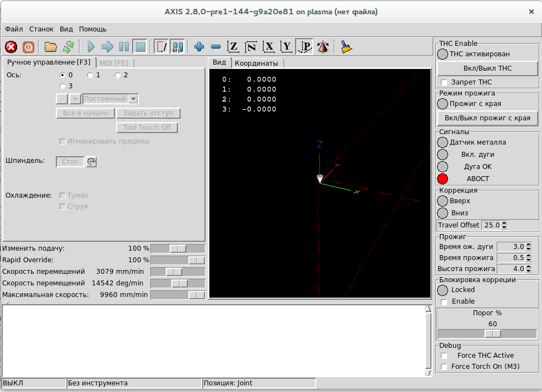Clear live plot with broom icon

click(346, 47)
